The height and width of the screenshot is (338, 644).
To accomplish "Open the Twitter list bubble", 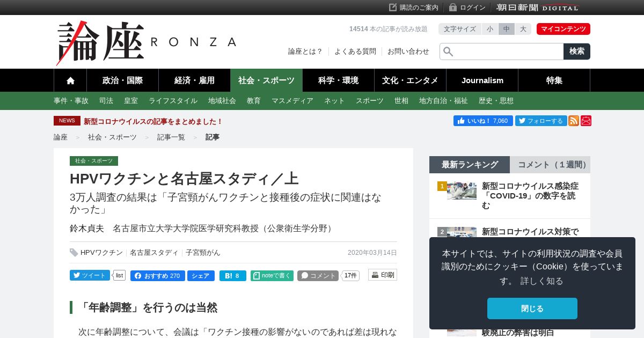I will (x=119, y=275).
